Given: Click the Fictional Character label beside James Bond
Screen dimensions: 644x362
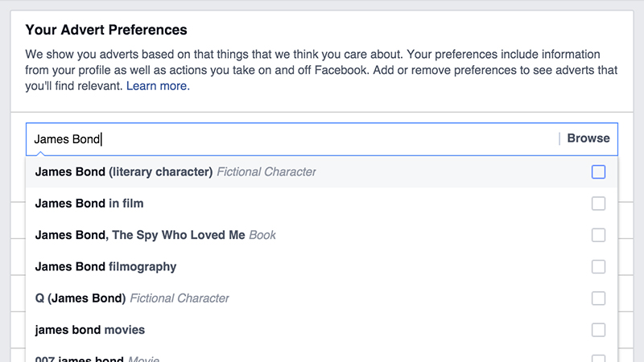Looking at the screenshot, I should (x=266, y=172).
